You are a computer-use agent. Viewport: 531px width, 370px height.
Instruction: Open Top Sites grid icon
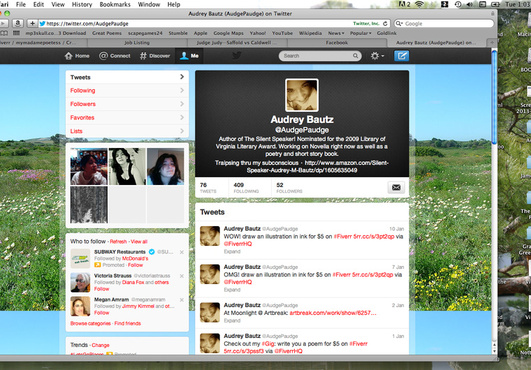tap(16, 33)
